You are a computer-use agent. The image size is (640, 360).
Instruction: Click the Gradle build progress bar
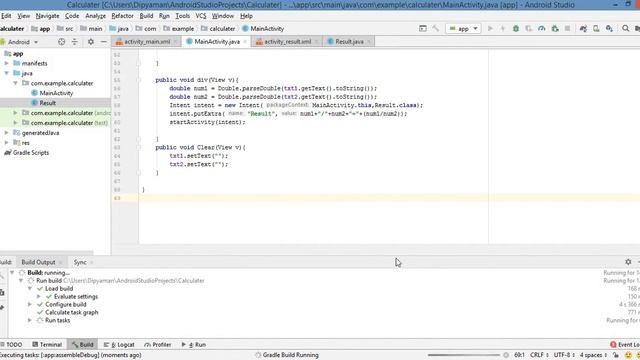point(464,355)
